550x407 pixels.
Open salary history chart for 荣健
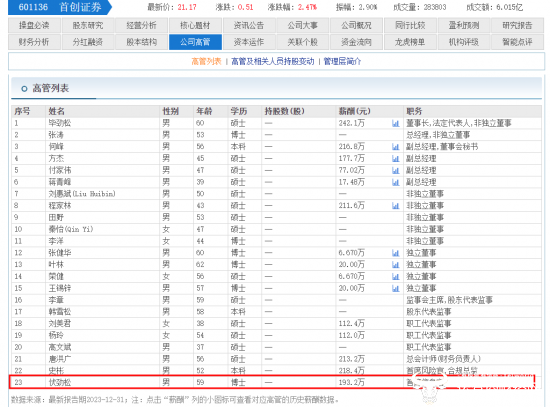click(x=396, y=276)
